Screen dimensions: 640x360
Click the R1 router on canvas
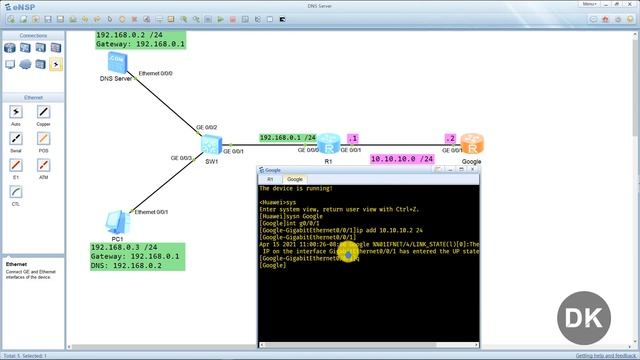point(329,144)
